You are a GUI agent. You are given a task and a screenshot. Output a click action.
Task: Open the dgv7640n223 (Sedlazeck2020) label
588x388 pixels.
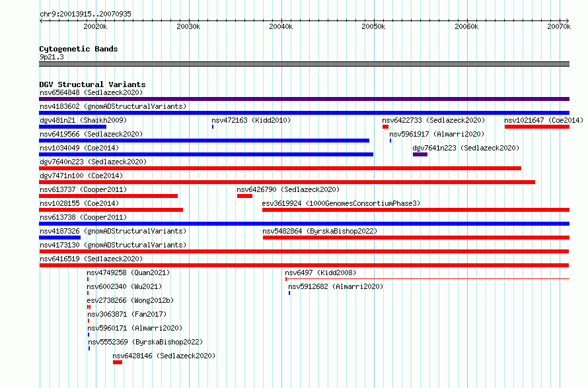click(x=93, y=162)
